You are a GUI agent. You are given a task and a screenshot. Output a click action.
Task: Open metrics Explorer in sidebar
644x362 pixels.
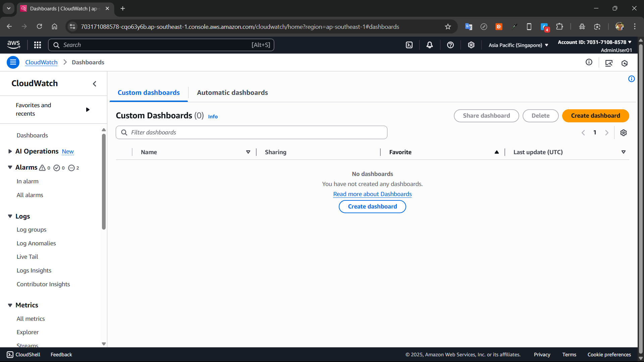28,332
